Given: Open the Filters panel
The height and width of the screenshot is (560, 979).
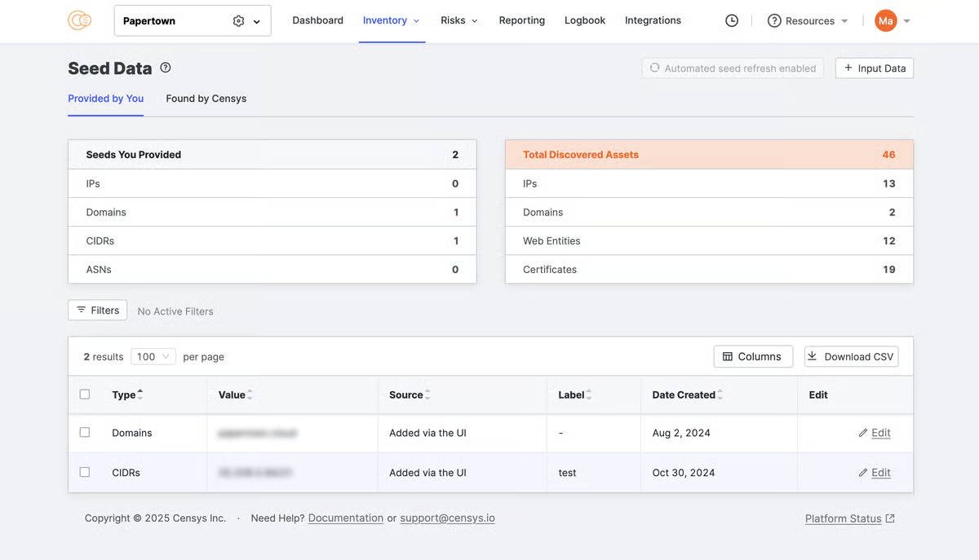Looking at the screenshot, I should coord(98,311).
